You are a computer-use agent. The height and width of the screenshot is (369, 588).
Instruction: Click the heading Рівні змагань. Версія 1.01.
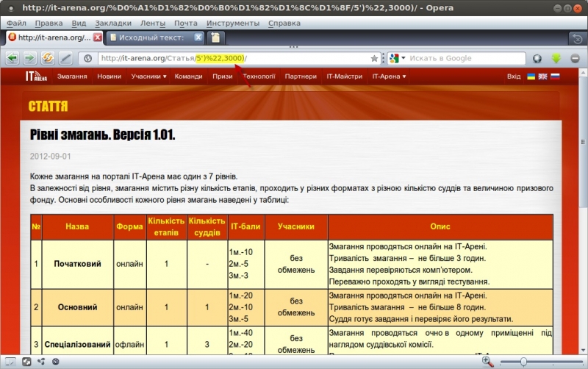[x=102, y=135]
